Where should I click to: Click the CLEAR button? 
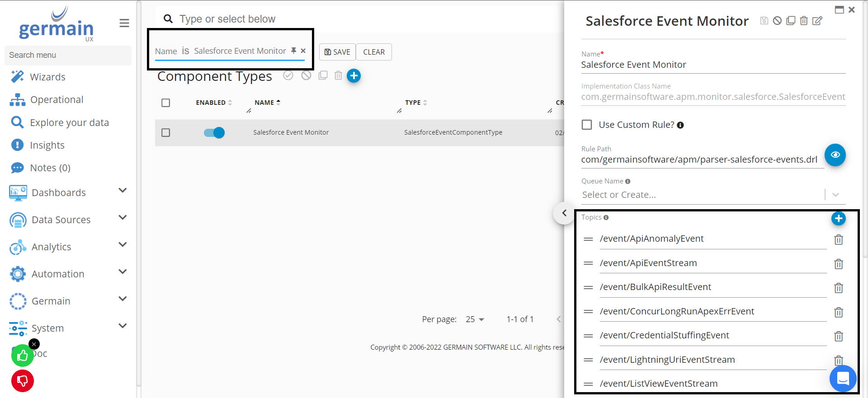click(x=373, y=52)
